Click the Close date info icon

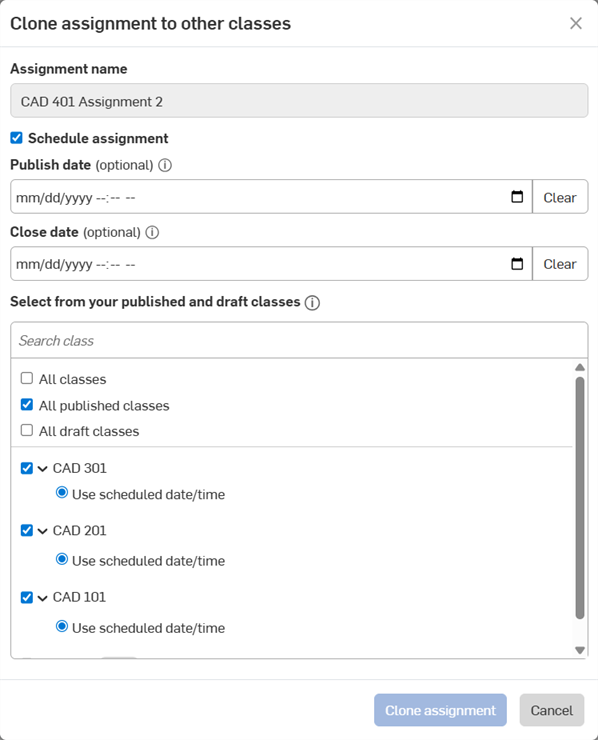152,232
